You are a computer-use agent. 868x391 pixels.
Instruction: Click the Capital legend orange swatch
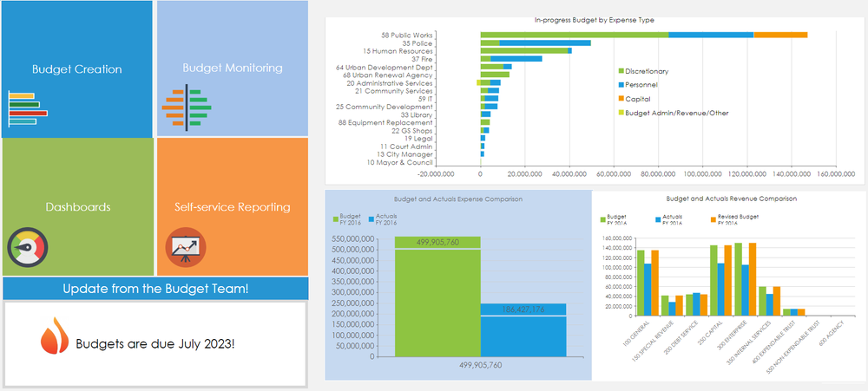pyautogui.click(x=621, y=99)
